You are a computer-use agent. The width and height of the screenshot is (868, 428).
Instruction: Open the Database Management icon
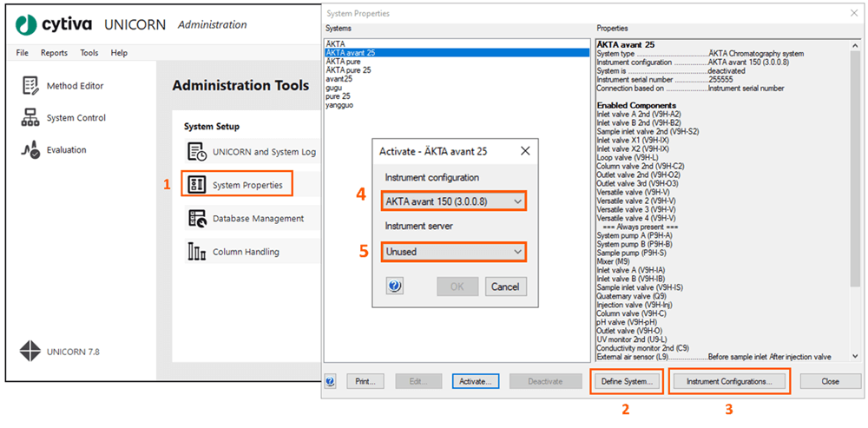197,219
